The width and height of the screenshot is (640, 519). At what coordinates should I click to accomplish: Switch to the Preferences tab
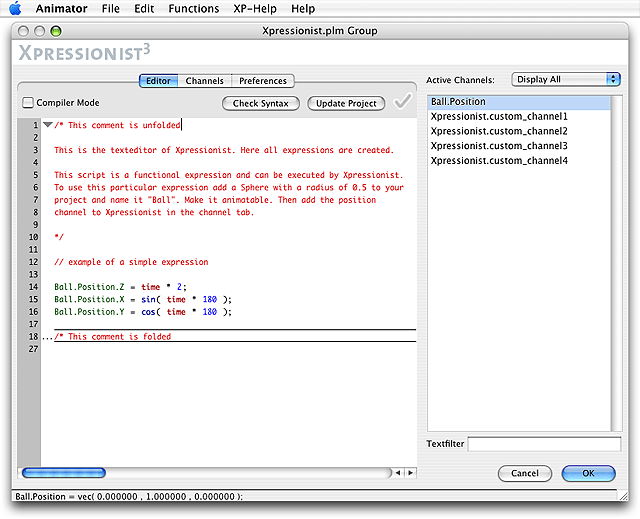pyautogui.click(x=263, y=81)
